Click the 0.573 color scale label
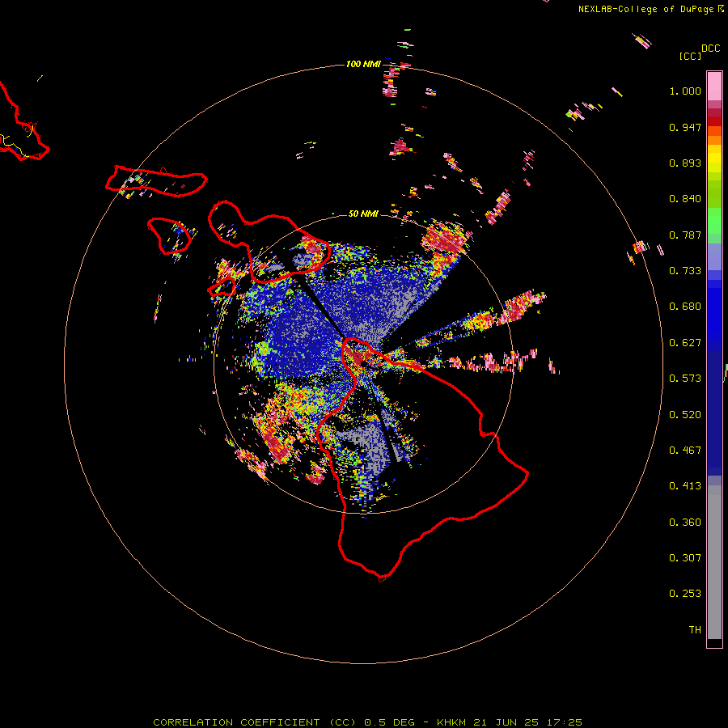The height and width of the screenshot is (728, 728). 685,379
